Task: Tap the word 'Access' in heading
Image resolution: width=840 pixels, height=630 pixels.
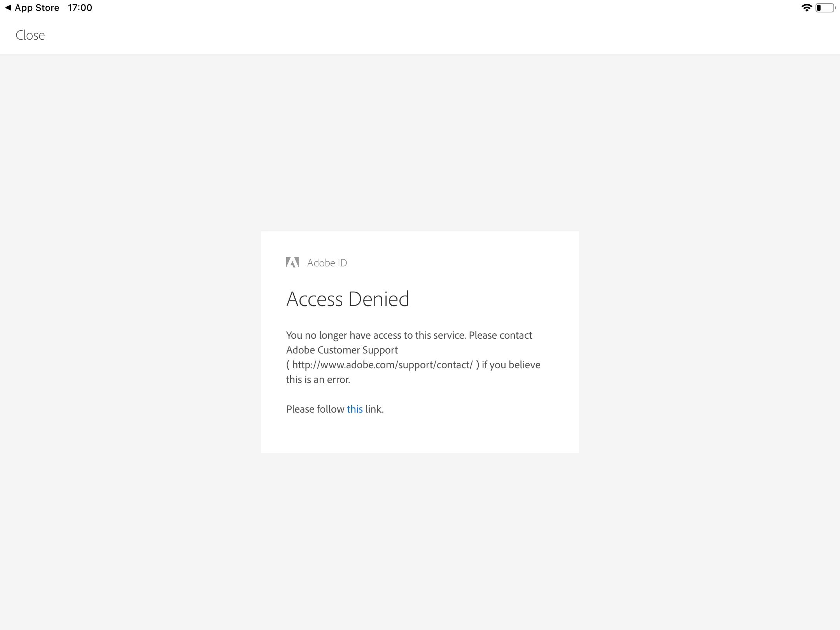Action: pyautogui.click(x=314, y=299)
